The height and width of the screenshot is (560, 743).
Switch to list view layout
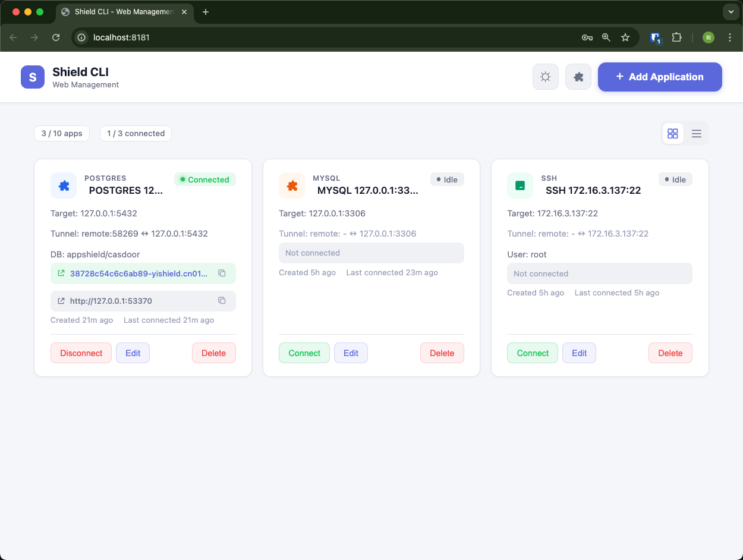(x=697, y=134)
